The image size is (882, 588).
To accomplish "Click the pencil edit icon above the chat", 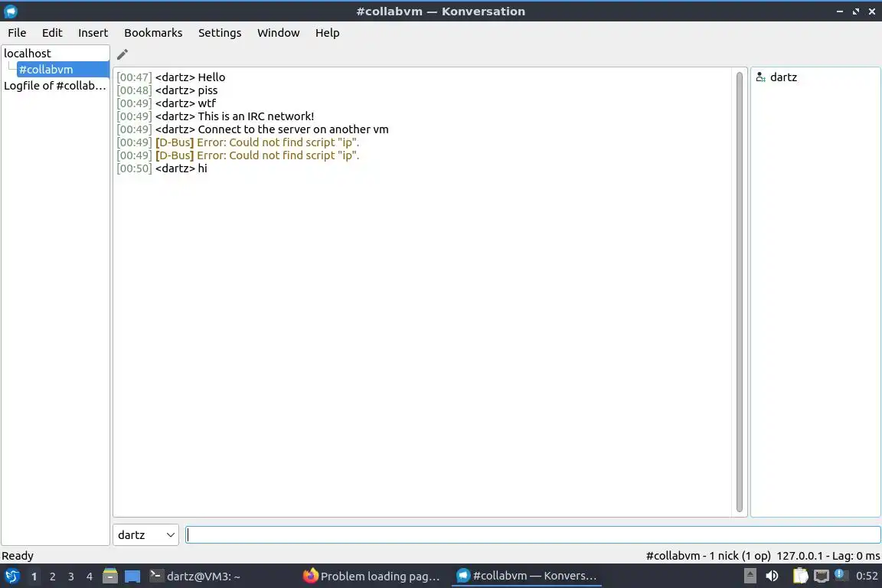I will [122, 54].
